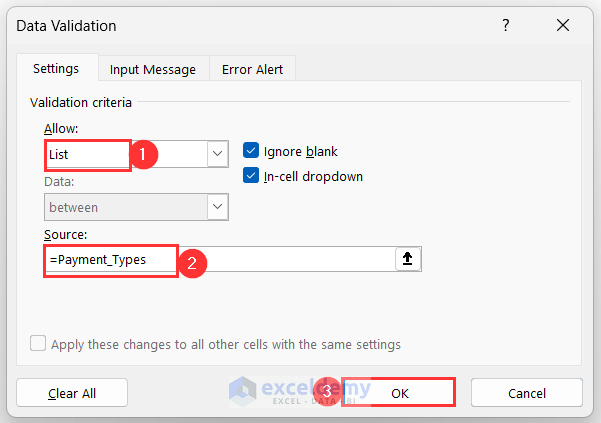Screen dimensions: 601x423
Task: Close the Data Validation dialog
Action: point(570,25)
